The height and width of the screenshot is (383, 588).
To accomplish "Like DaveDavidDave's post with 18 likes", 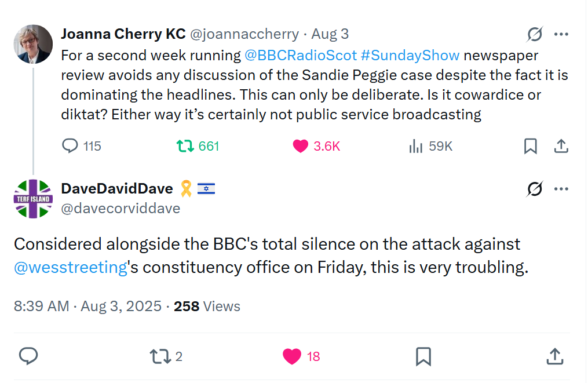I will pos(292,356).
